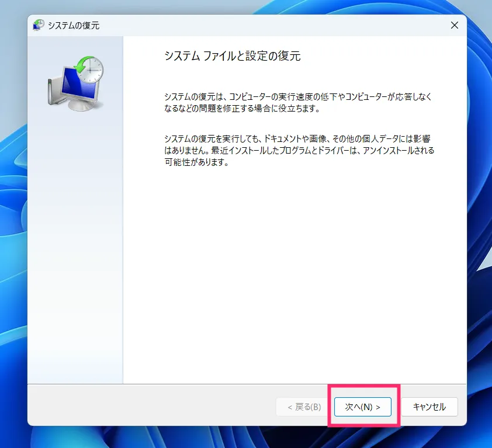Close the システムの復元 dialog
Viewport: 492px width, 448px height.
455,26
